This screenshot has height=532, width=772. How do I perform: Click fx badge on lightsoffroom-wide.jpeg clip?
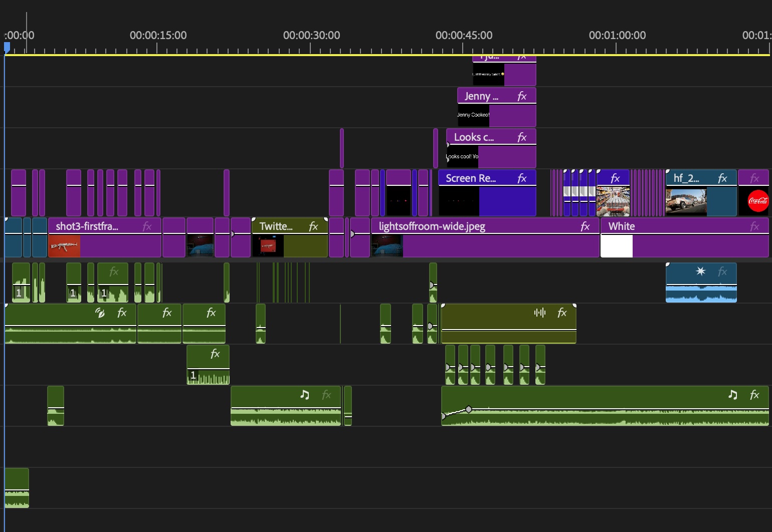coord(585,226)
